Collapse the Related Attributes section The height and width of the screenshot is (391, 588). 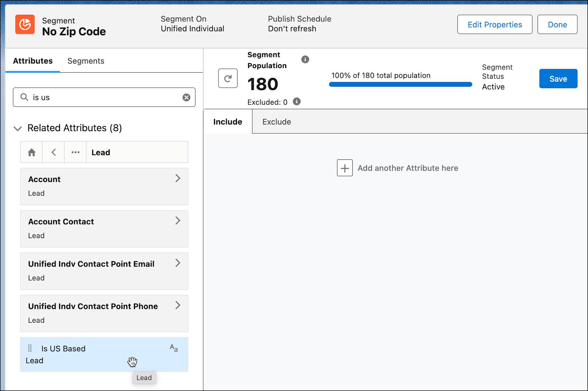(17, 128)
